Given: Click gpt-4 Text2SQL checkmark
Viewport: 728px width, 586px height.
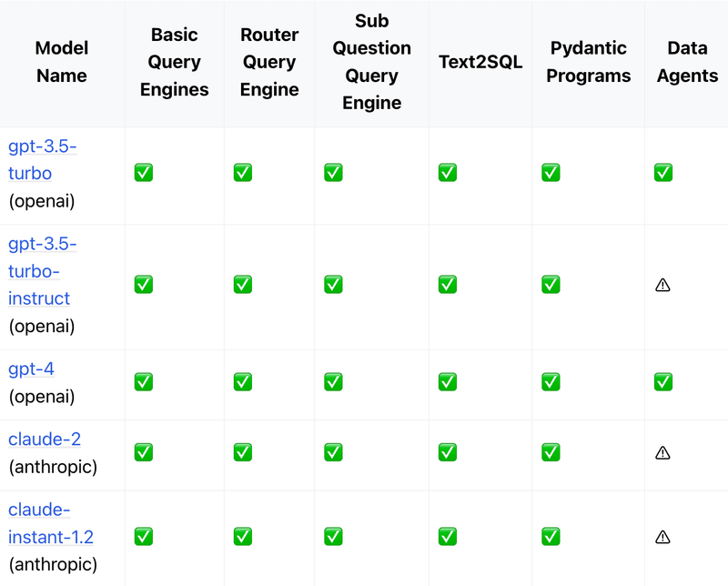Looking at the screenshot, I should point(447,382).
